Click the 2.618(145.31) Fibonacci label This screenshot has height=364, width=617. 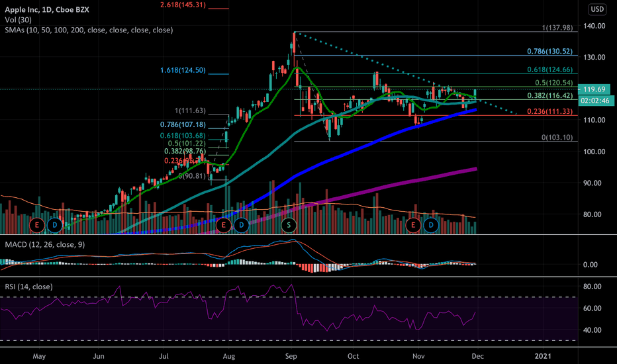coord(183,5)
